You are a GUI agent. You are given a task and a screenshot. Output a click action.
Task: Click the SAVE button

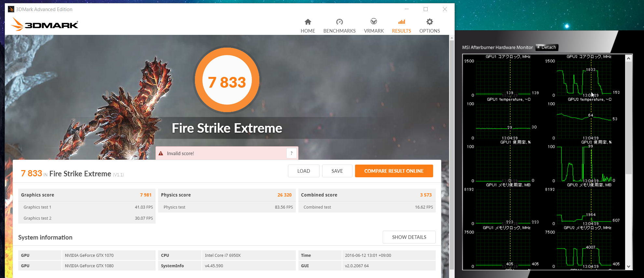(337, 171)
